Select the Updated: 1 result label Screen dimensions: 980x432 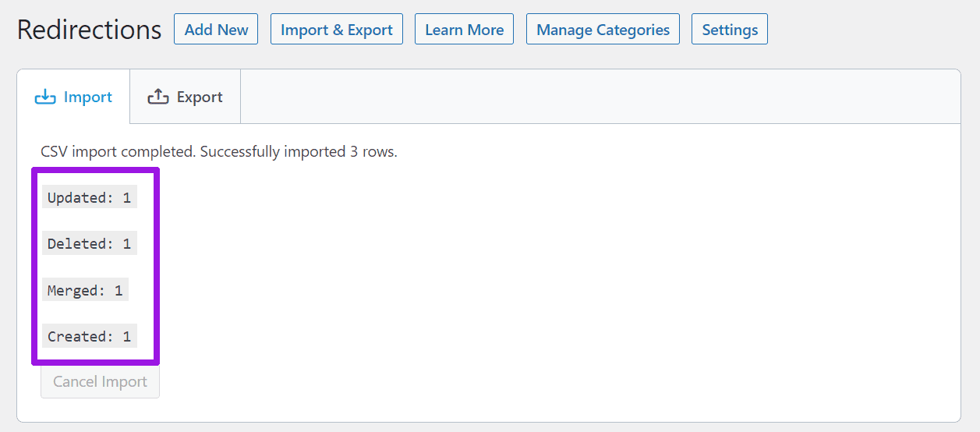click(x=90, y=197)
